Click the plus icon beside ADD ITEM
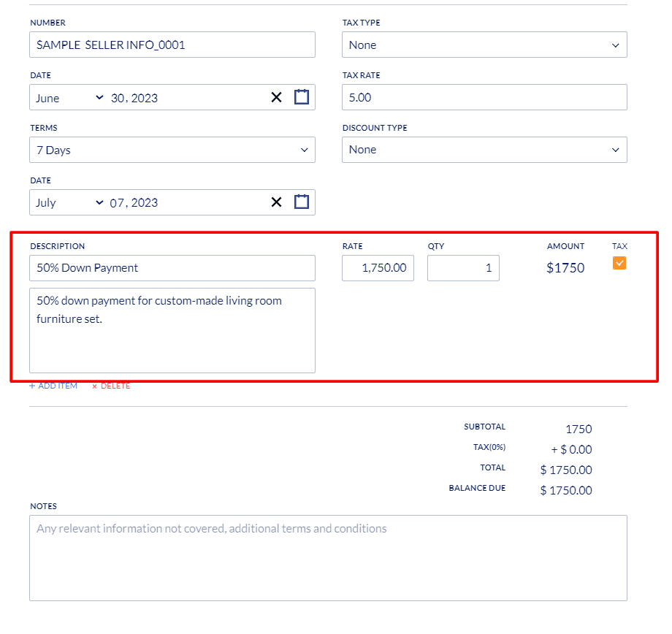The width and height of the screenshot is (672, 634). point(32,385)
